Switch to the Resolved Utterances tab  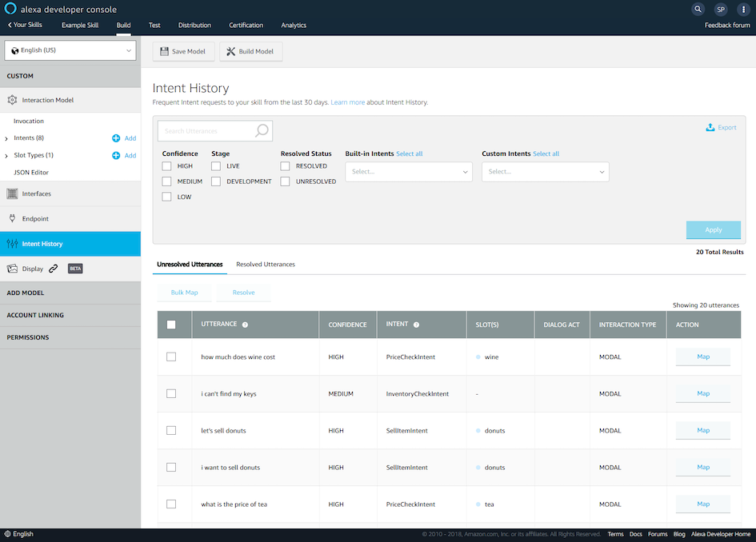click(x=265, y=265)
